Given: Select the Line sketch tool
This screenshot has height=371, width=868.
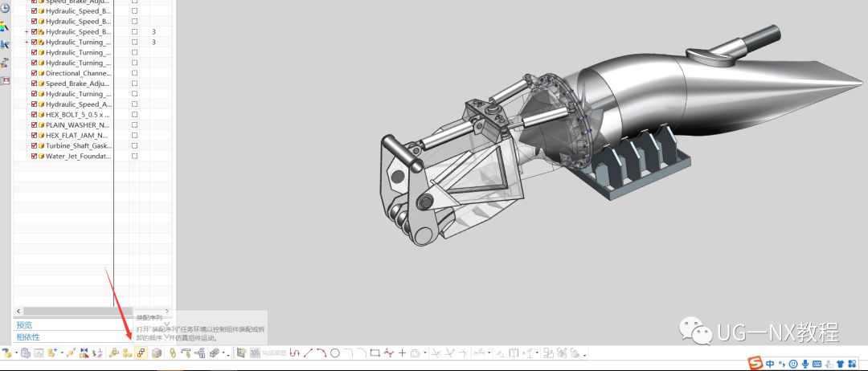Looking at the screenshot, I should tap(309, 353).
